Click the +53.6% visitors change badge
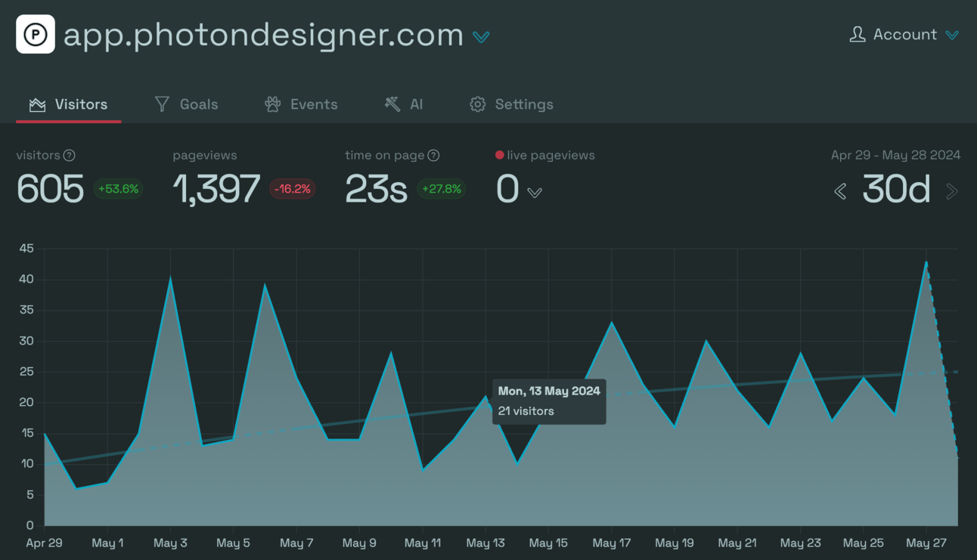Screen dimensions: 977x560 click(x=119, y=189)
